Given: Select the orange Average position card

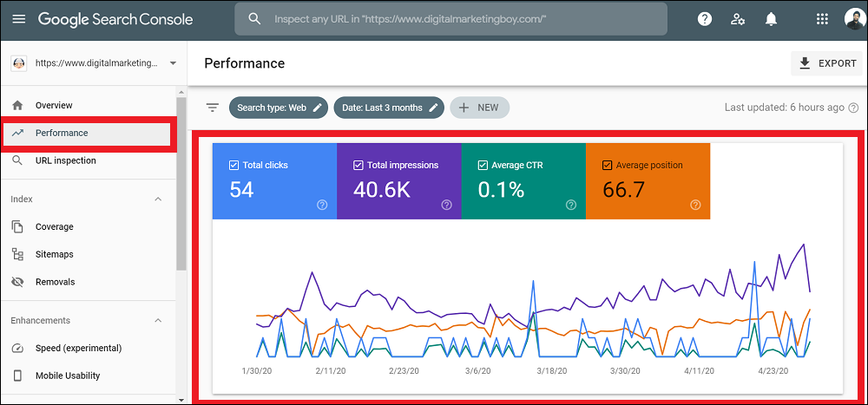Looking at the screenshot, I should [648, 181].
